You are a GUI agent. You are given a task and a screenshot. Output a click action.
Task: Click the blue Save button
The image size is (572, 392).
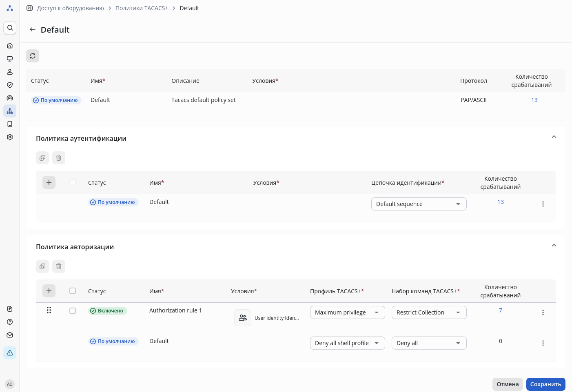[545, 384]
